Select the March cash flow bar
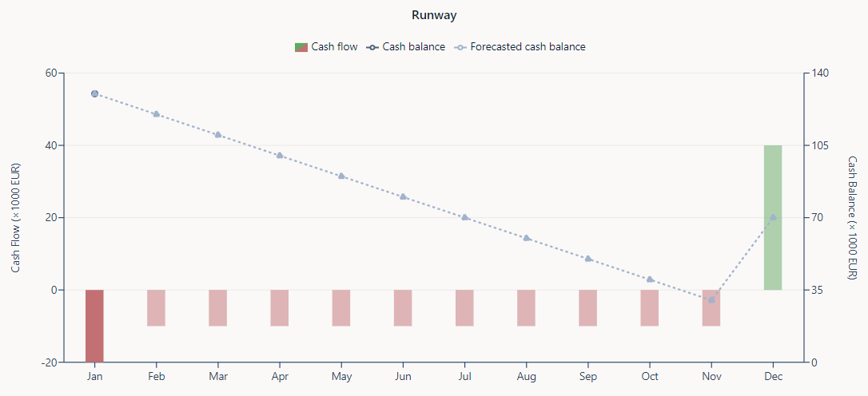 pyautogui.click(x=218, y=307)
